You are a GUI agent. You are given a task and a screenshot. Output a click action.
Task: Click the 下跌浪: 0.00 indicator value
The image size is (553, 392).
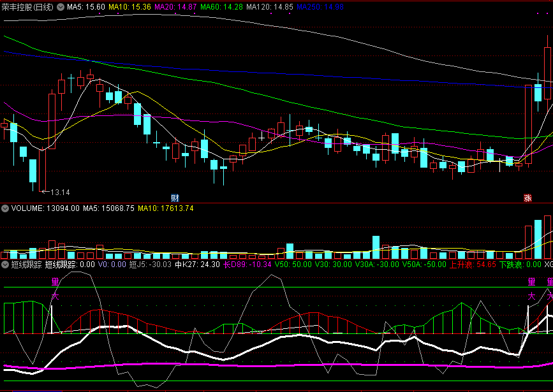pyautogui.click(x=520, y=265)
